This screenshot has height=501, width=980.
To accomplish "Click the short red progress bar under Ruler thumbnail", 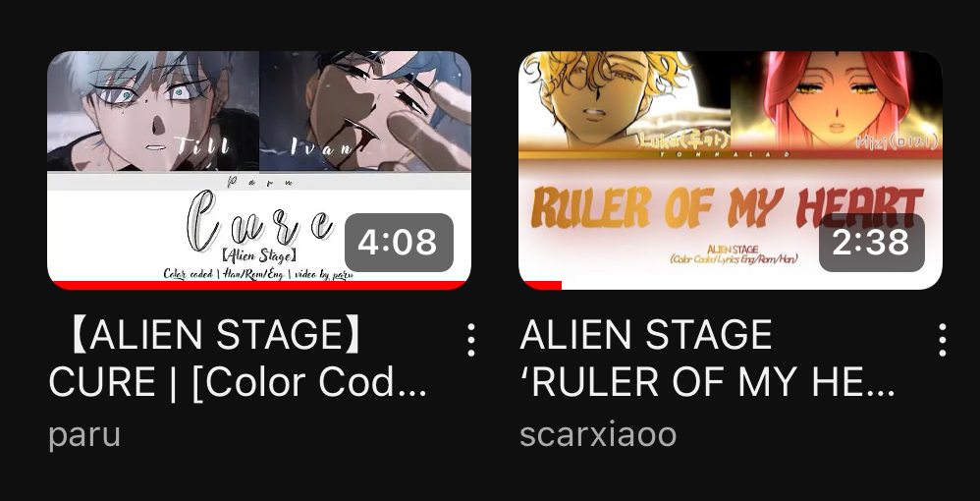I will tap(541, 285).
